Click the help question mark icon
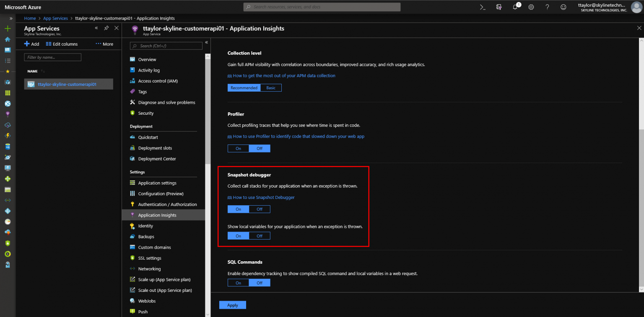The height and width of the screenshot is (317, 644). [547, 7]
